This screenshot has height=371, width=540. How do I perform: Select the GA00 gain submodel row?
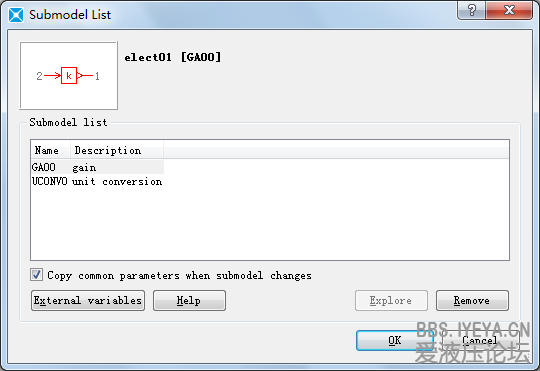click(x=97, y=167)
